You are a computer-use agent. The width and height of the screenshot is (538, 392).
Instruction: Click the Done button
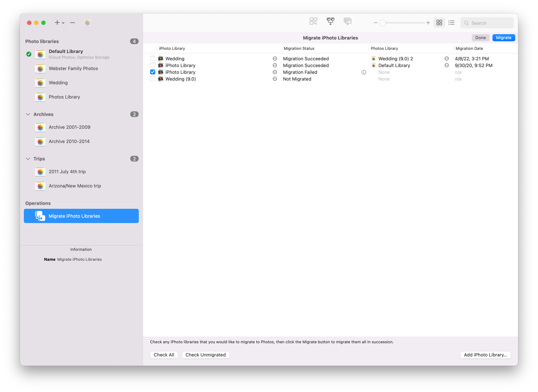tap(480, 38)
